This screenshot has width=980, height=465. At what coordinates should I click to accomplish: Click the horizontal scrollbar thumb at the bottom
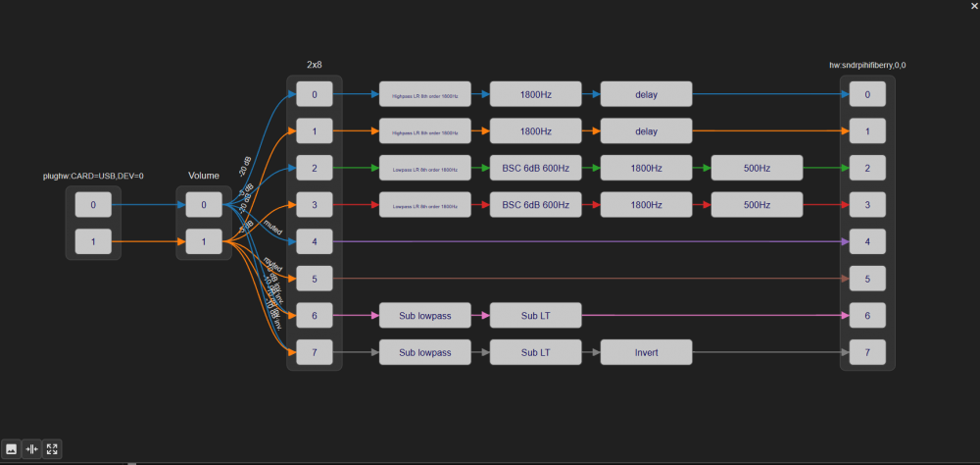(x=132, y=463)
